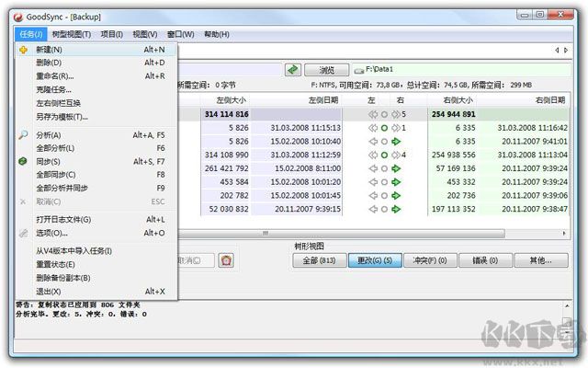Click the 浏览 browse button
Viewport: 588px width, 368px height.
click(327, 70)
